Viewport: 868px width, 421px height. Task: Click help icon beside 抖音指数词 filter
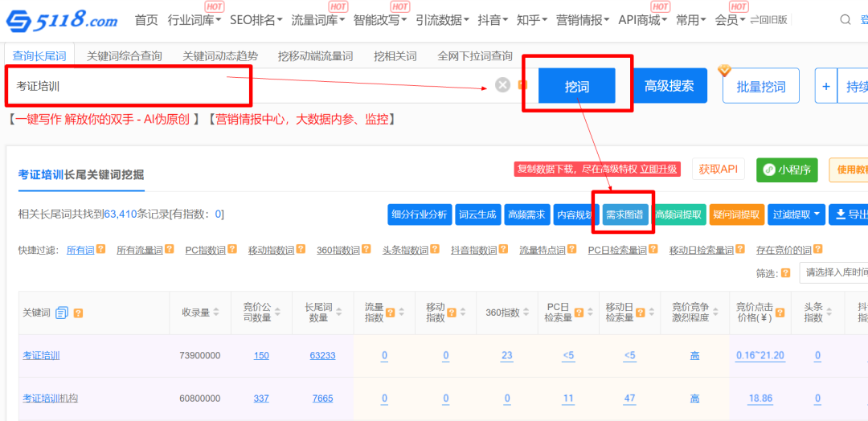pos(503,250)
